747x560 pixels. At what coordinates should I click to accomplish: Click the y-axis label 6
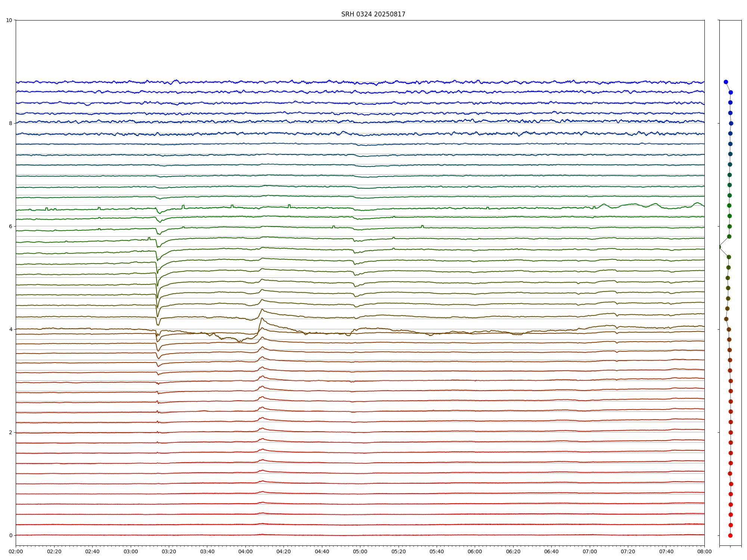10,226
